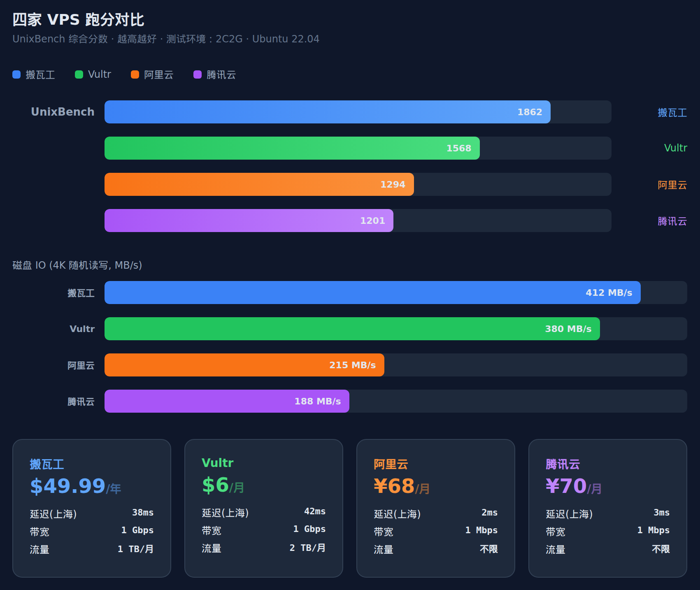
Task: Click the $6/月 price
Action: click(223, 485)
